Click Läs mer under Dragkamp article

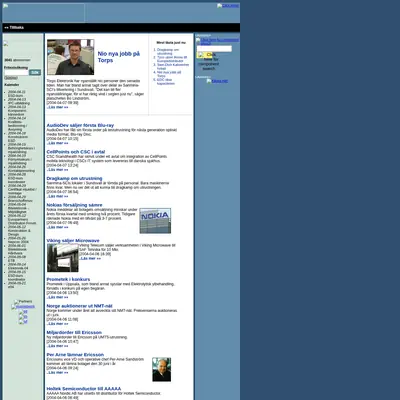coord(57,196)
